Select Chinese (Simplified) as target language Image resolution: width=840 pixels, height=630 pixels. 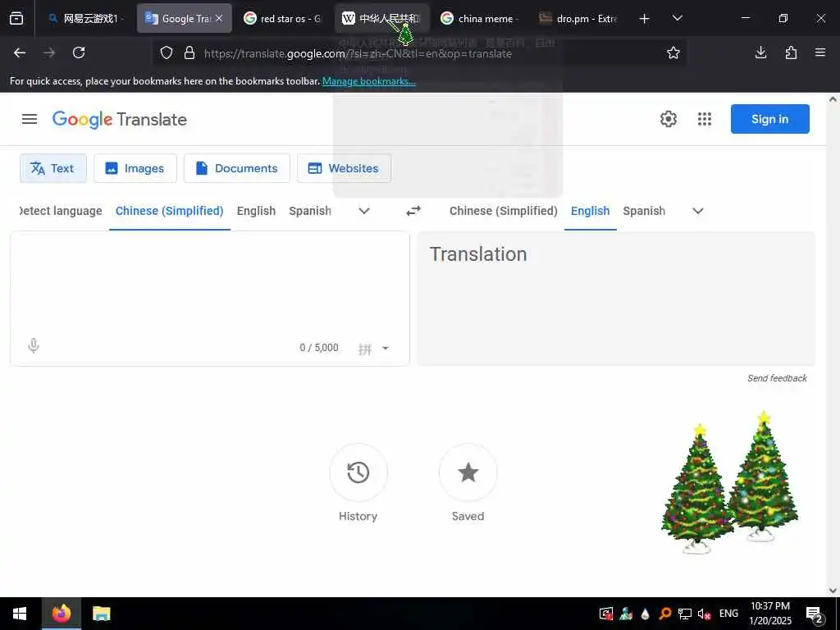pos(503,211)
